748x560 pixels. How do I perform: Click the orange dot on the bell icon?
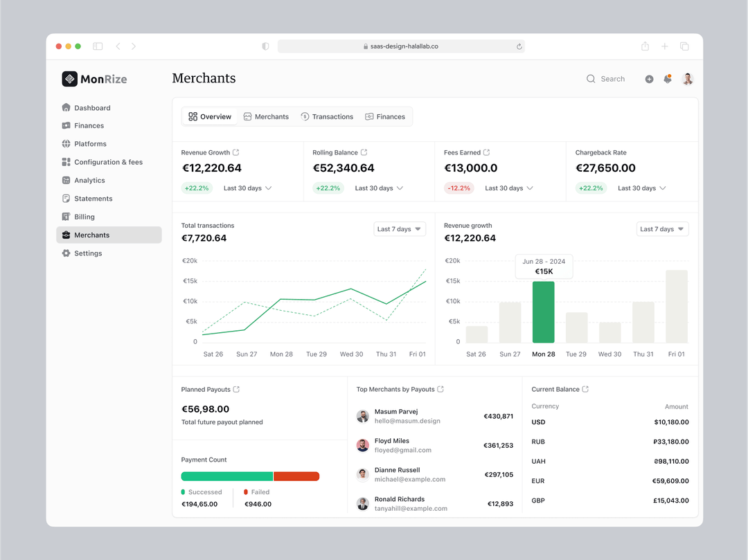tap(670, 75)
